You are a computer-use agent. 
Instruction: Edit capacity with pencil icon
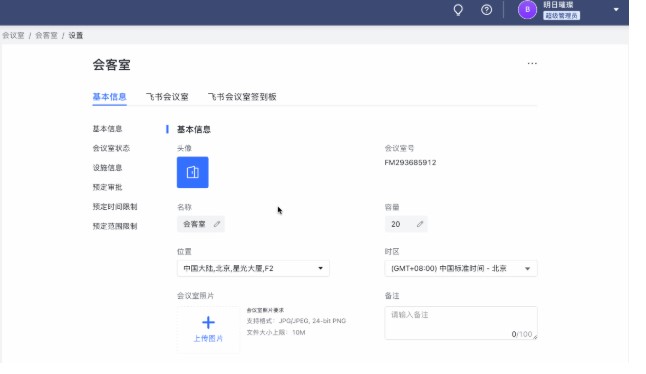pos(420,224)
